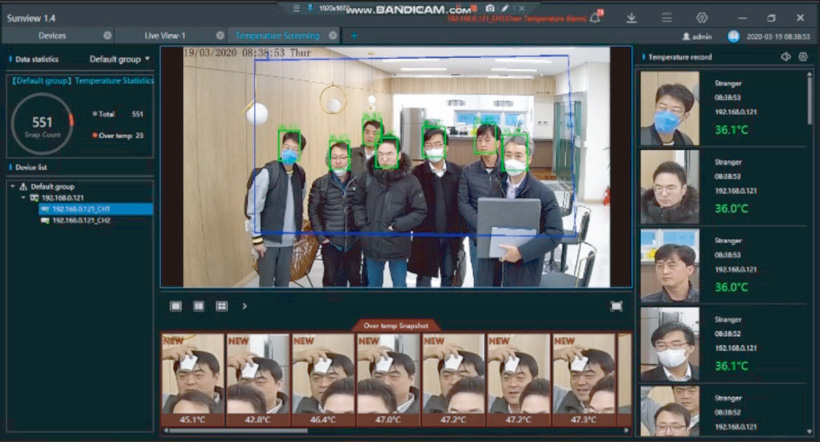Image resolution: width=820 pixels, height=442 pixels.
Task: Select the four-window grid layout
Action: click(x=221, y=306)
